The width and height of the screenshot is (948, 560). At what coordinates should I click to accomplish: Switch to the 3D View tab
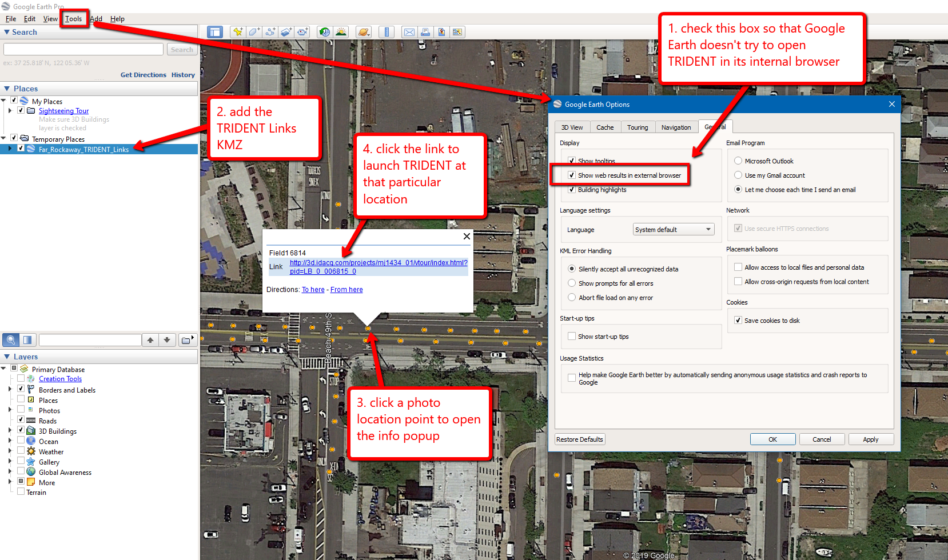coord(572,127)
